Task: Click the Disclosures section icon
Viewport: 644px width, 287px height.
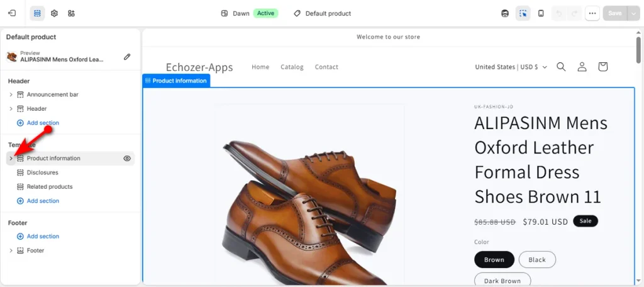Action: tap(20, 172)
